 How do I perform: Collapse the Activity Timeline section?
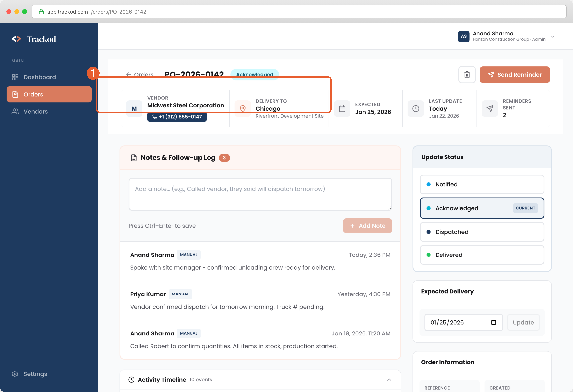pyautogui.click(x=389, y=380)
